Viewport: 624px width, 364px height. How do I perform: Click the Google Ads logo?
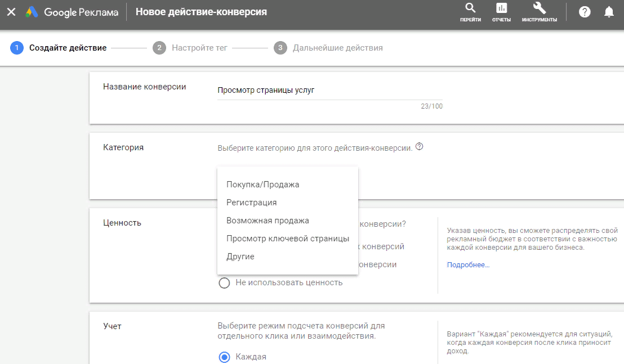point(32,12)
